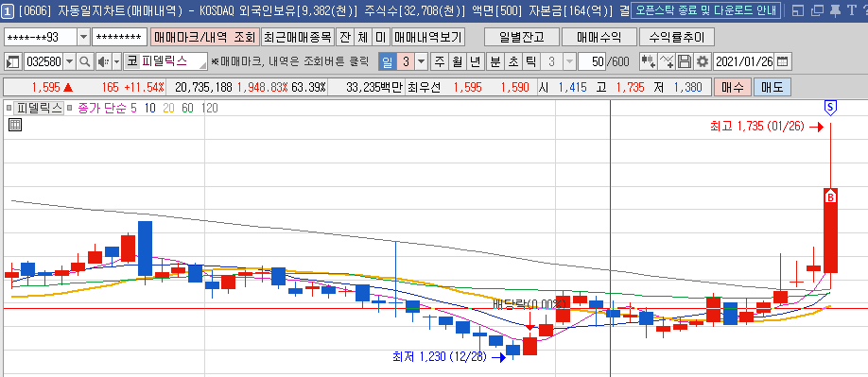Open the speaker options dropdown arrow
868x377 pixels.
tap(117, 61)
